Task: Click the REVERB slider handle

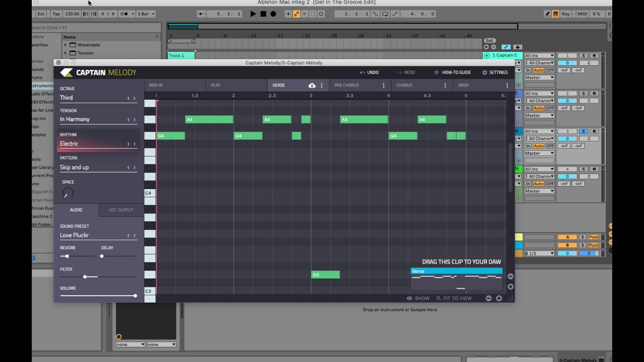Action: 67,256
